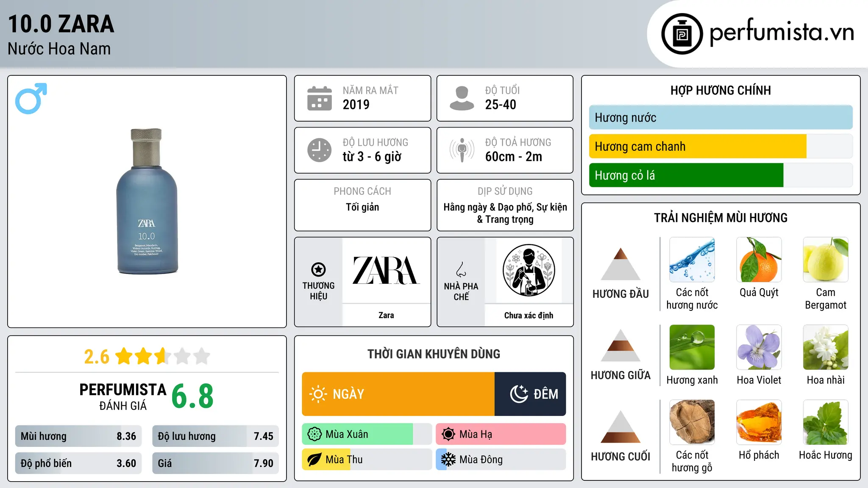This screenshot has width=868, height=488.
Task: Click the Mùa Thu season bar
Action: 367,460
